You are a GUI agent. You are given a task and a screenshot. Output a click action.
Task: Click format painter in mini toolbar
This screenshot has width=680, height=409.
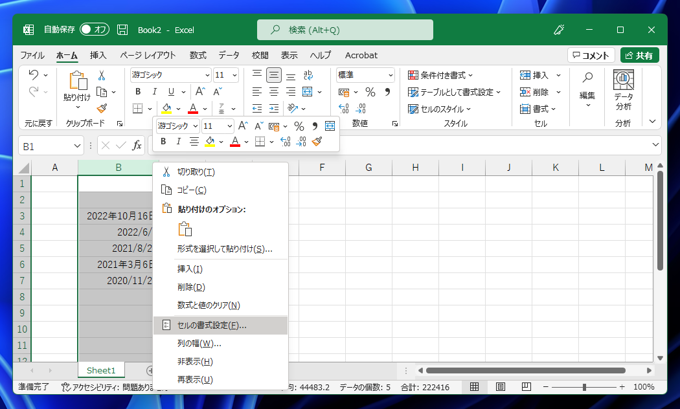(317, 142)
